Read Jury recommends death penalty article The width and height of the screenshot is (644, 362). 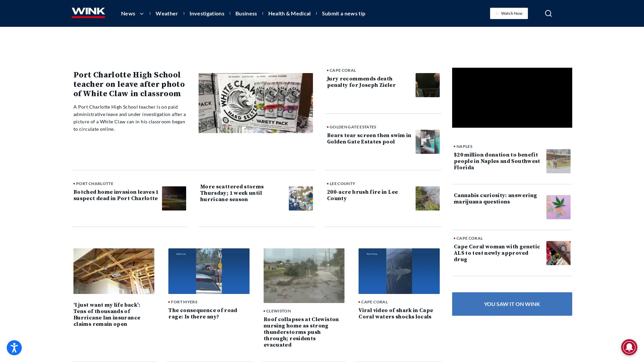(x=361, y=82)
